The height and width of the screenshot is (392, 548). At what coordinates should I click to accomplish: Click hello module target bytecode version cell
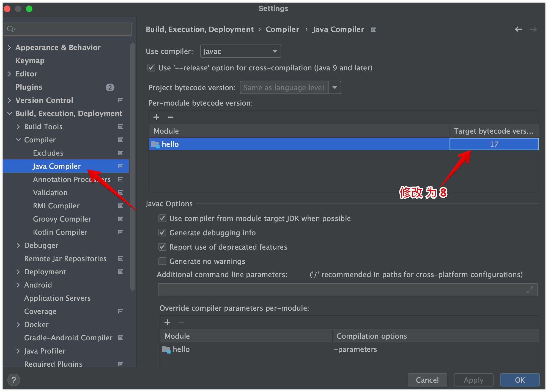494,144
